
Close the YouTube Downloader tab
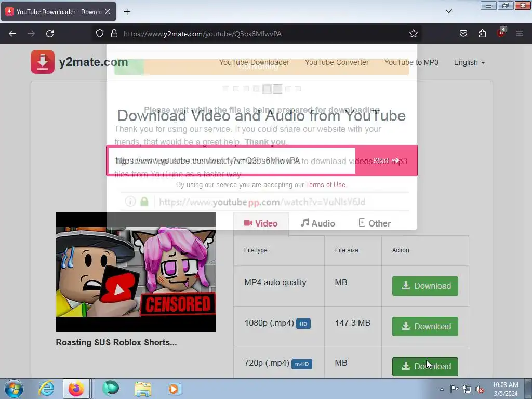108,11
